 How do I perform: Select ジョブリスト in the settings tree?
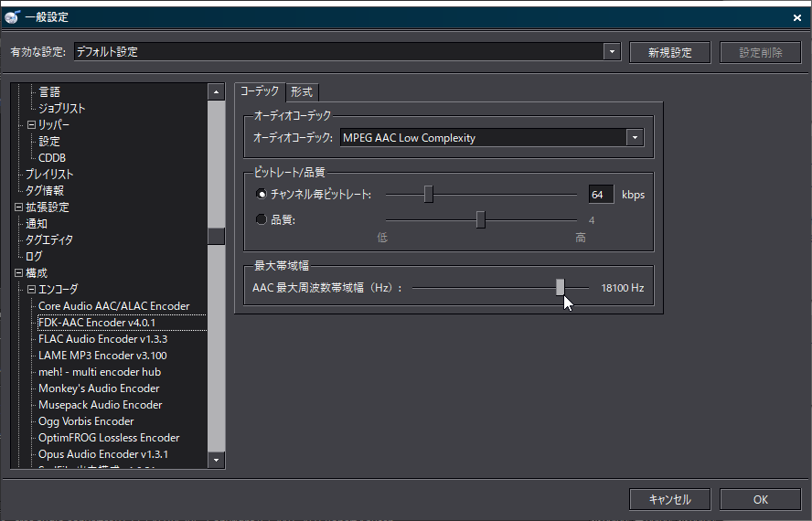coord(61,108)
